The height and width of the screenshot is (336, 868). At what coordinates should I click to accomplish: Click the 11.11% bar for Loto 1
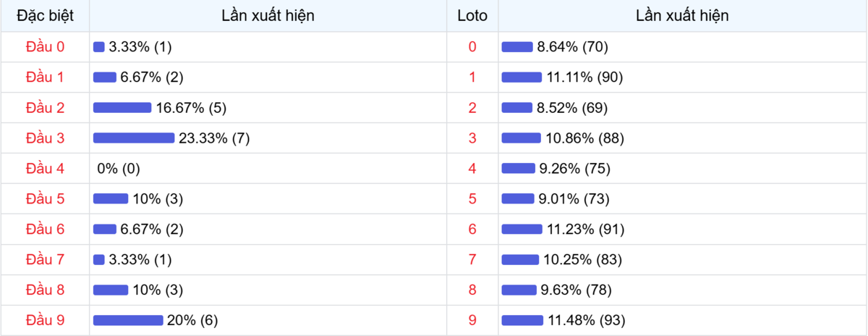522,77
